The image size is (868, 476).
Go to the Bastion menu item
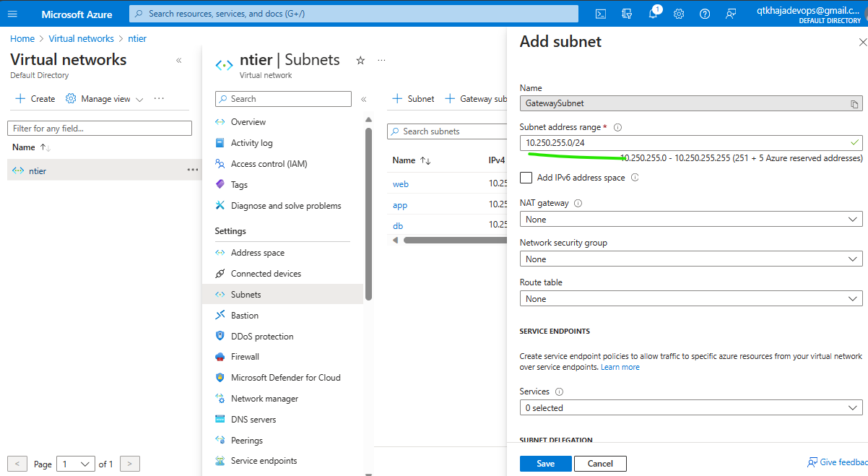[x=245, y=316]
